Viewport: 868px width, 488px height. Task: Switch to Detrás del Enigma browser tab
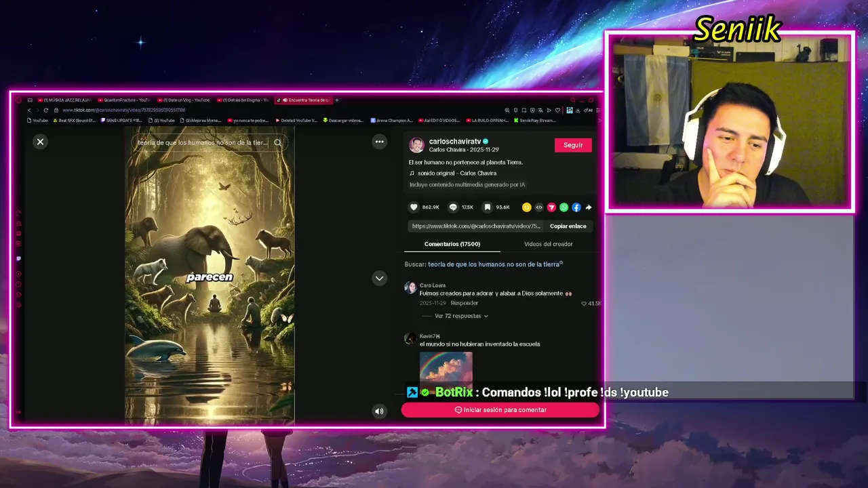point(243,100)
